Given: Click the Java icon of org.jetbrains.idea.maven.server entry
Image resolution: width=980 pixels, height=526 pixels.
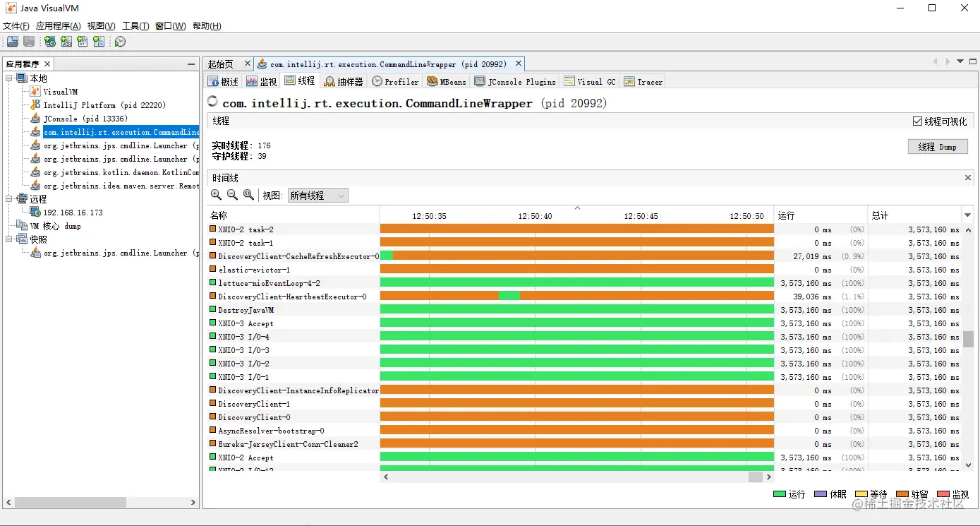Looking at the screenshot, I should [x=35, y=186].
